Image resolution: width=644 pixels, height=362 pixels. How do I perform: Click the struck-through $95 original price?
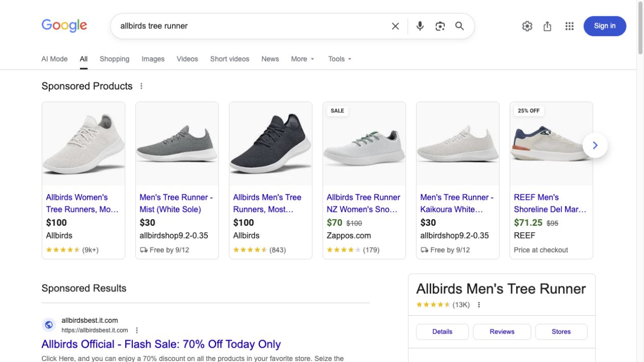(552, 223)
